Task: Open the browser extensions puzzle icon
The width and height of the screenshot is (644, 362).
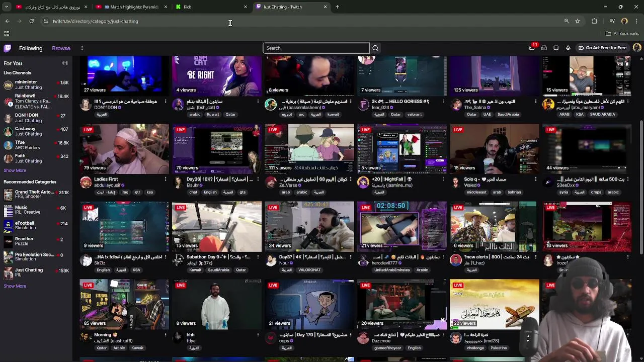Action: click(x=595, y=21)
